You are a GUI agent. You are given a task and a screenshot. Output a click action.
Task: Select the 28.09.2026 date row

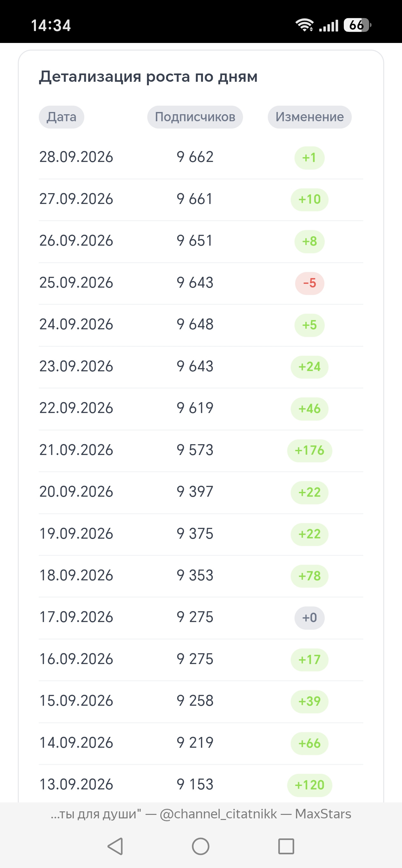201,157
